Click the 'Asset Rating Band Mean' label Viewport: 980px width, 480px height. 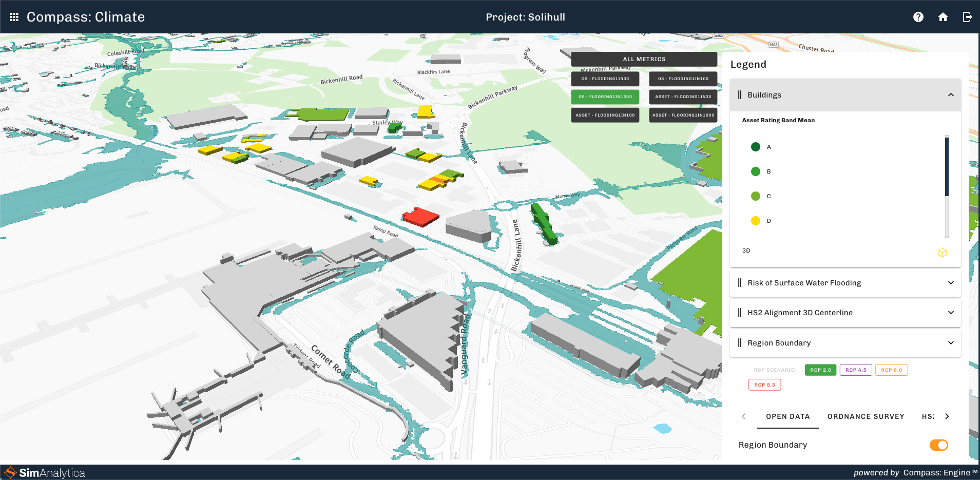pos(778,120)
